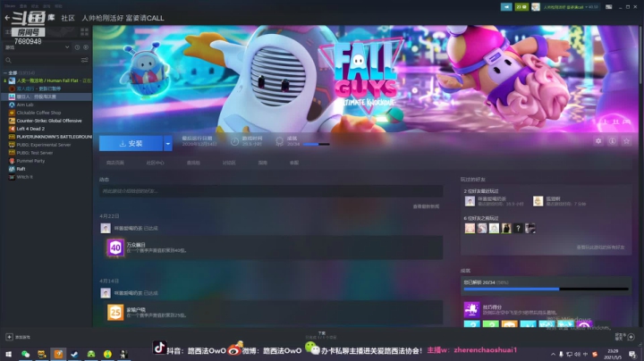Click the clock recent-activity filter icon
Image resolution: width=644 pixels, height=361 pixels.
click(77, 47)
